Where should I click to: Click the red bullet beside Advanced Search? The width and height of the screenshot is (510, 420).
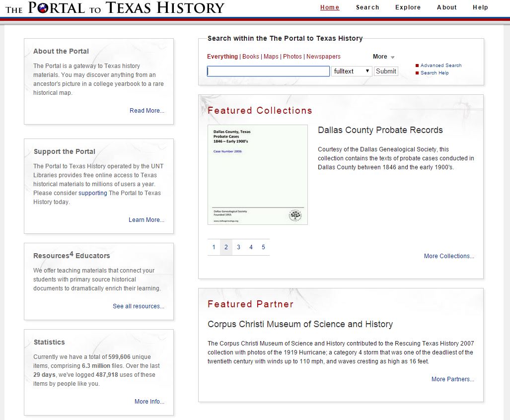[417, 66]
